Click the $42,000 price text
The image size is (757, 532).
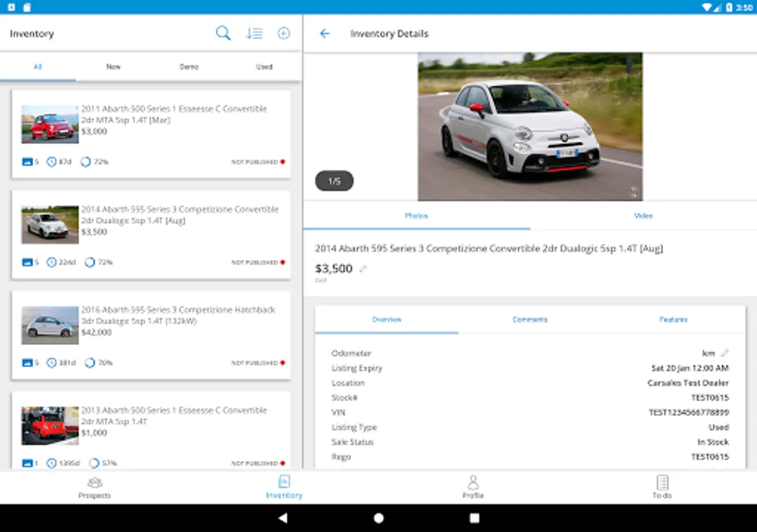pos(96,333)
